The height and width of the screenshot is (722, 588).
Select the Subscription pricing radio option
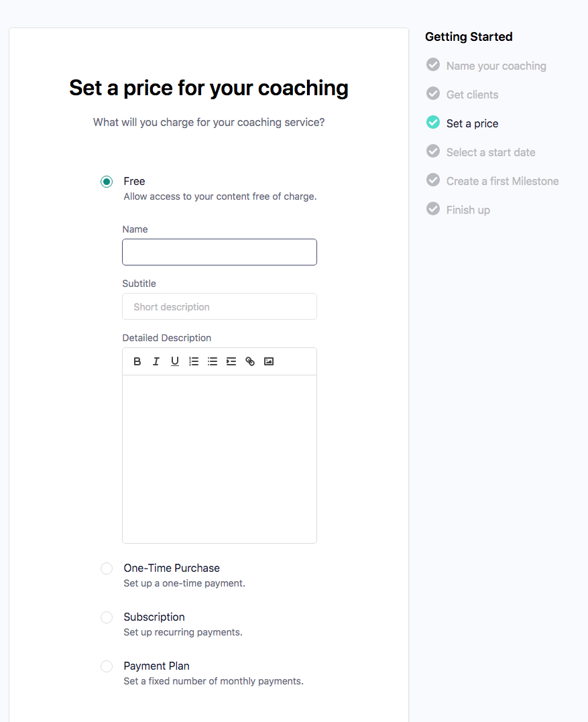click(x=107, y=617)
